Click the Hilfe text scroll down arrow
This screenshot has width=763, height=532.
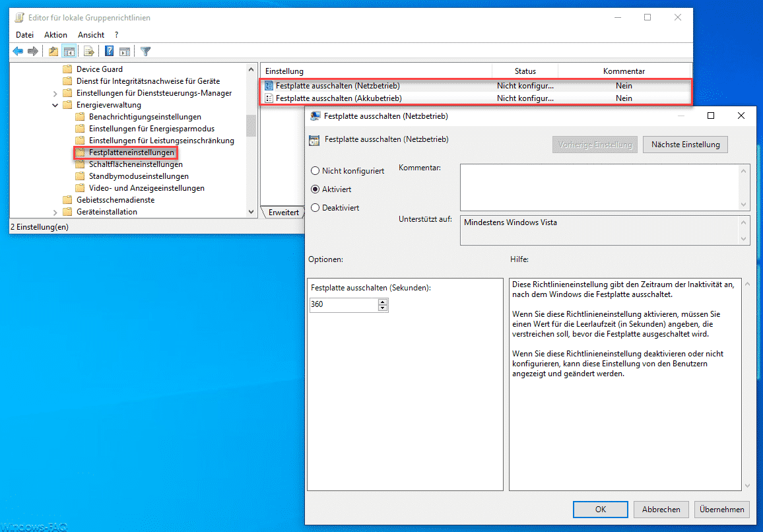coord(747,486)
